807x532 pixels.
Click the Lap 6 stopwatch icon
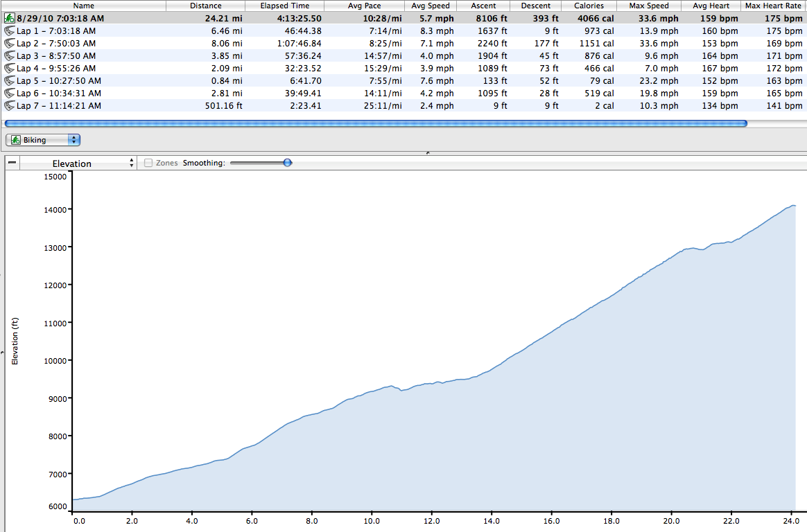pos(10,94)
